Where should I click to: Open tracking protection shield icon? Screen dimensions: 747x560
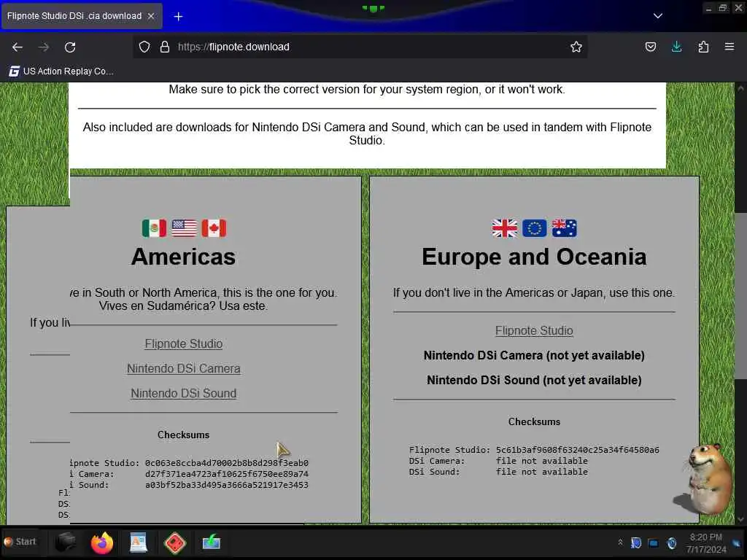click(x=144, y=47)
